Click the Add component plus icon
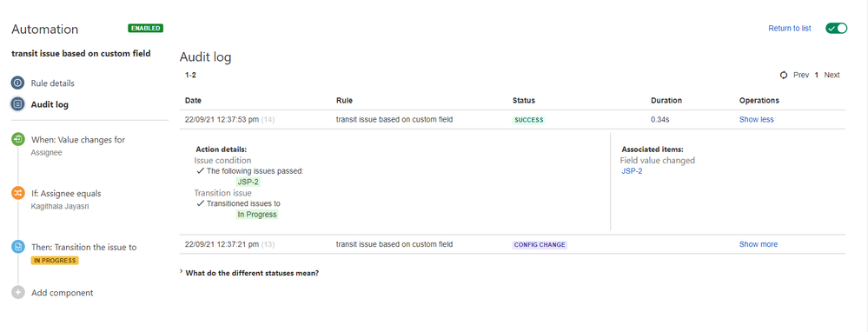 pyautogui.click(x=17, y=293)
